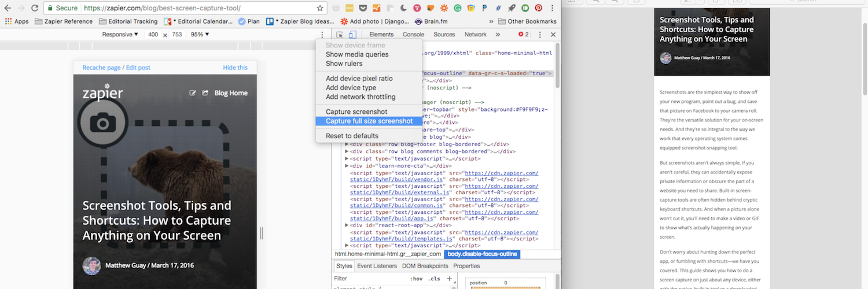Click the Zapier logo in mobile preview
The height and width of the screenshot is (289, 868).
pyautogui.click(x=102, y=92)
